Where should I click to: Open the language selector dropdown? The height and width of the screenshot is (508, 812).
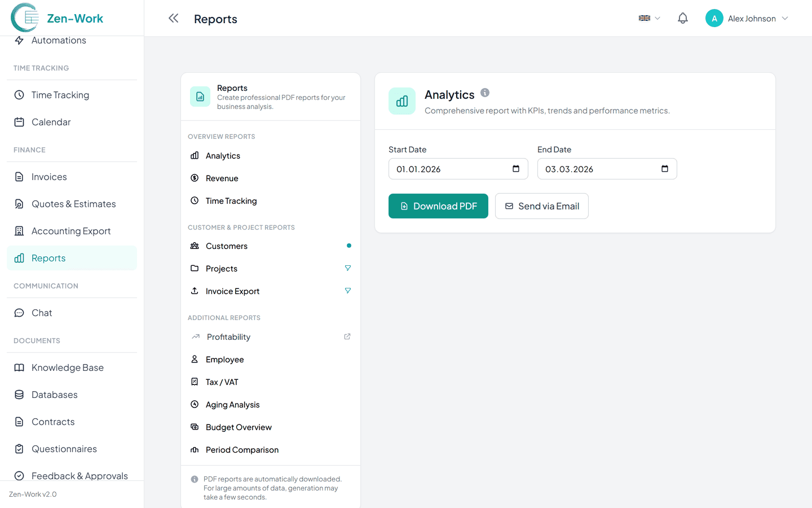click(x=648, y=17)
